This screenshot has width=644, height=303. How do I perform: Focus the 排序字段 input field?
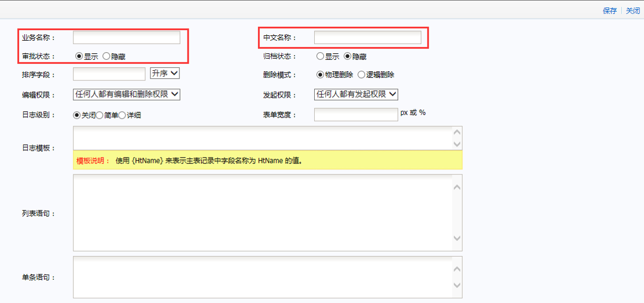109,74
